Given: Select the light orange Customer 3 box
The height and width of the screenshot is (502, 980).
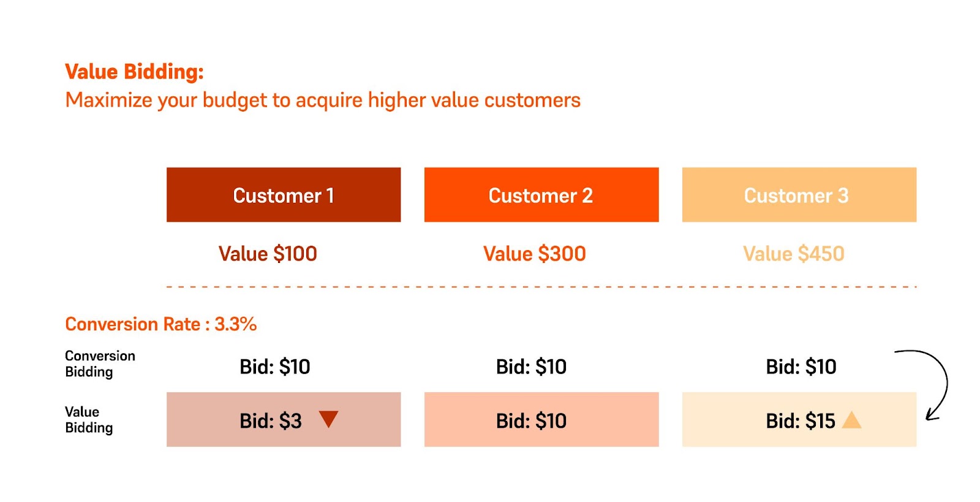Looking at the screenshot, I should pos(799,195).
